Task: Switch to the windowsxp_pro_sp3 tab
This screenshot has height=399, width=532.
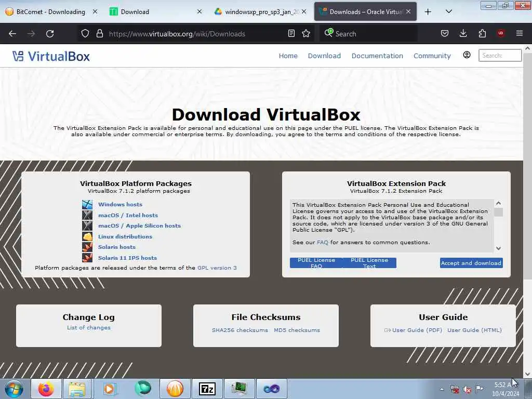Action: click(261, 11)
